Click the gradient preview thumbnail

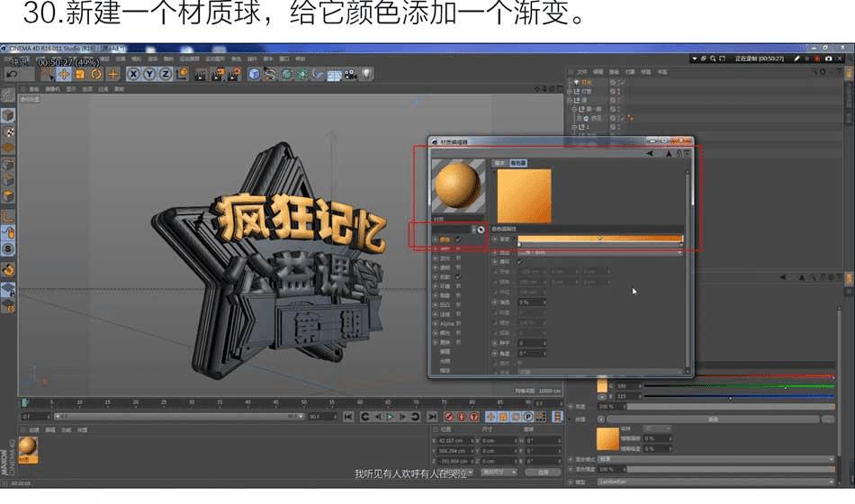pyautogui.click(x=524, y=195)
